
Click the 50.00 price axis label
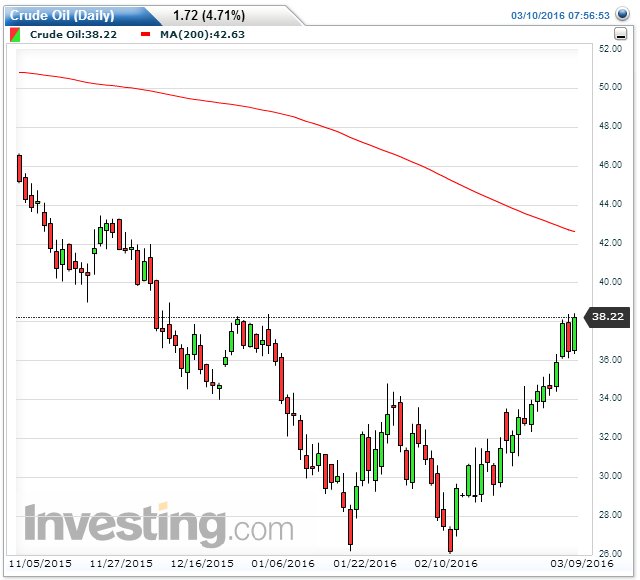pyautogui.click(x=611, y=87)
